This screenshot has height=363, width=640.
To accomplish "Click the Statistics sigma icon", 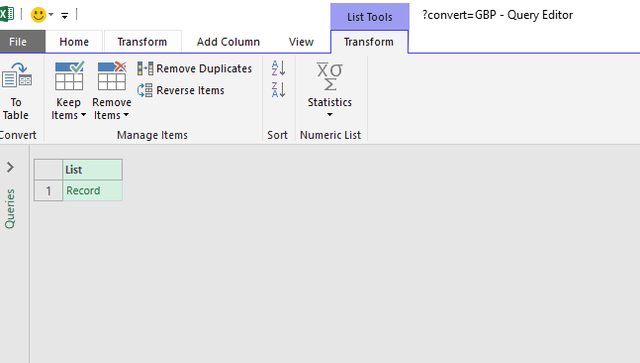I will tap(329, 76).
